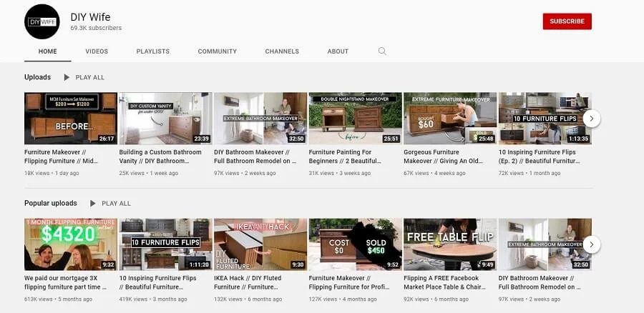This screenshot has width=644, height=313.
Task: Open the channel search magnifier icon
Action: [382, 51]
